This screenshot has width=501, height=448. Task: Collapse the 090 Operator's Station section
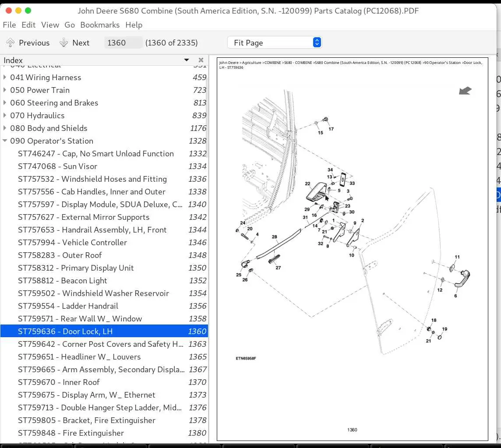5,141
